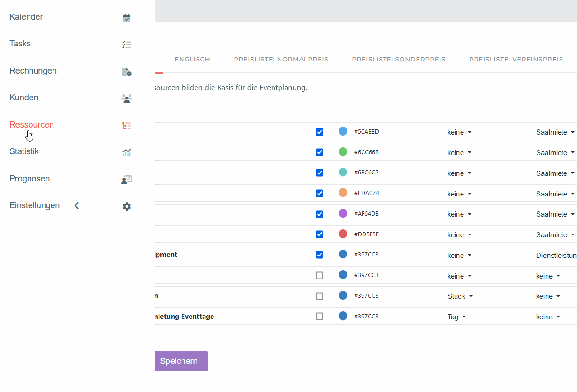The width and height of the screenshot is (577, 392).
Task: Open Statistik via the chart icon
Action: pyautogui.click(x=127, y=152)
